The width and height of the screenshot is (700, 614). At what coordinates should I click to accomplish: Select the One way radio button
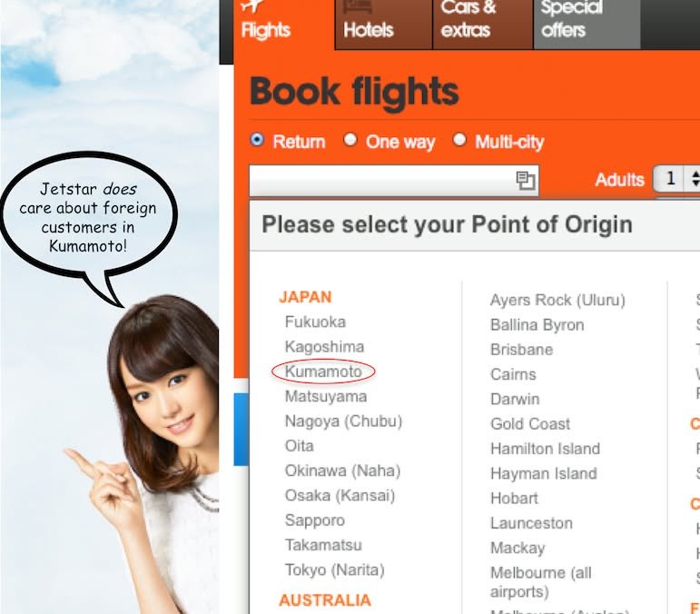(350, 140)
